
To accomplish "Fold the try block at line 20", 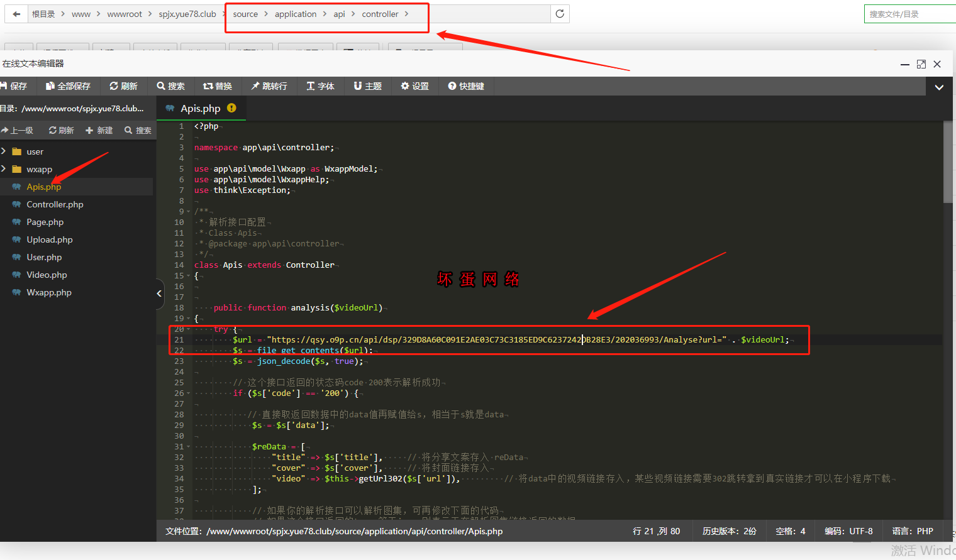I will pos(189,329).
